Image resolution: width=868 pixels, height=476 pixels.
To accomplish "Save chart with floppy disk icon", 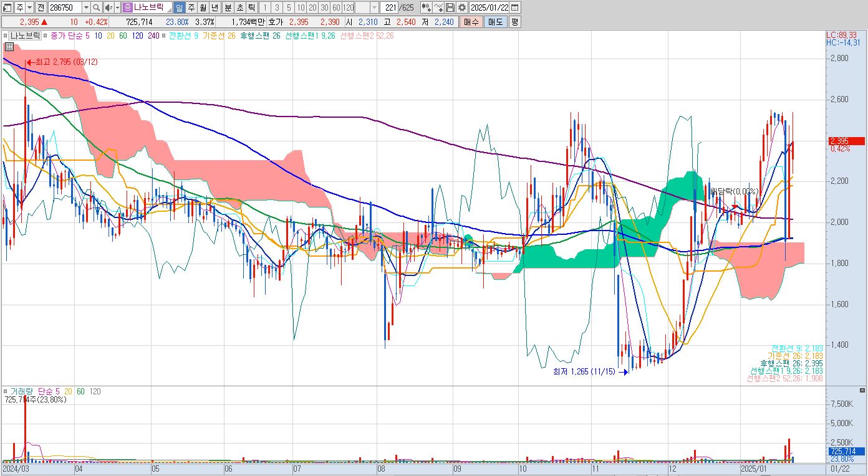I will tap(450, 7).
